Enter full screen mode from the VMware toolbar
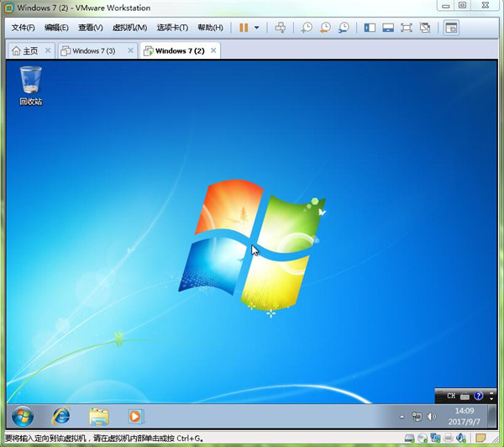 [x=407, y=28]
